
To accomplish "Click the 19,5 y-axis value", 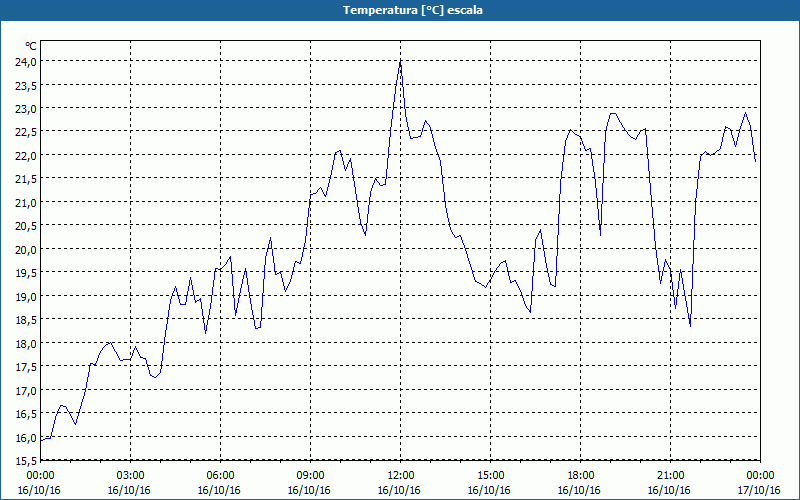I will [x=26, y=273].
